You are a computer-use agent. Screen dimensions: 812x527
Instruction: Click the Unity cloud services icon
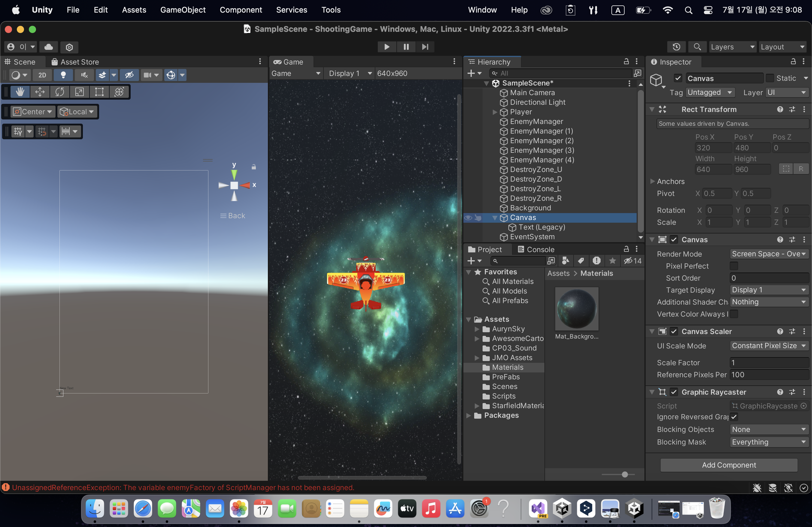tap(48, 47)
